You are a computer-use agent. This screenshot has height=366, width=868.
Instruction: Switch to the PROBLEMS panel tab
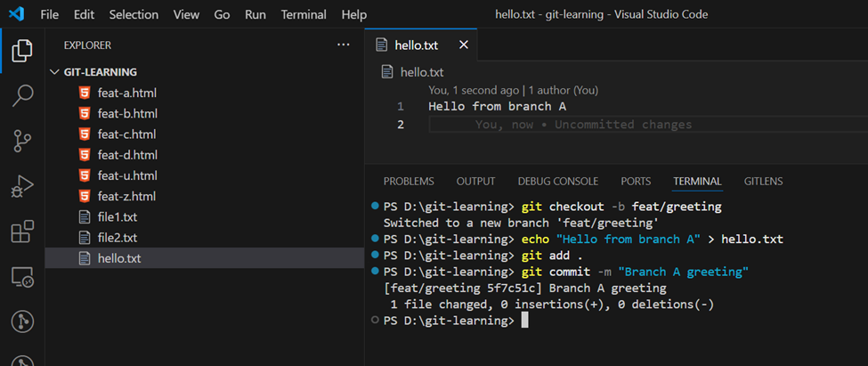pos(409,181)
